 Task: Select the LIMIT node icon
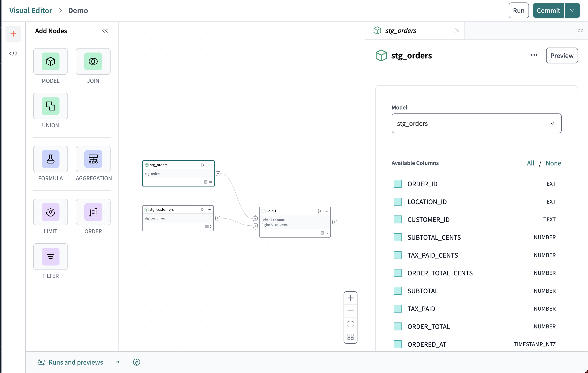[50, 212]
